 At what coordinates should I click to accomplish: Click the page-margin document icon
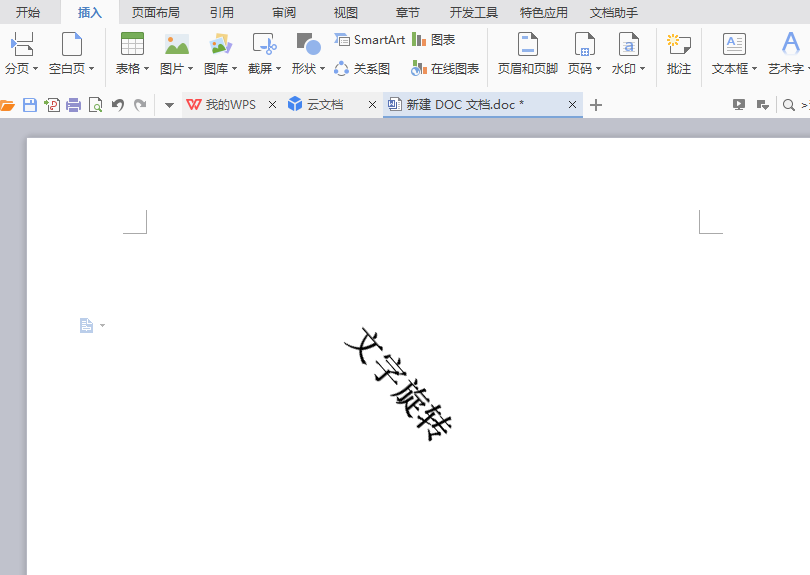(x=86, y=325)
